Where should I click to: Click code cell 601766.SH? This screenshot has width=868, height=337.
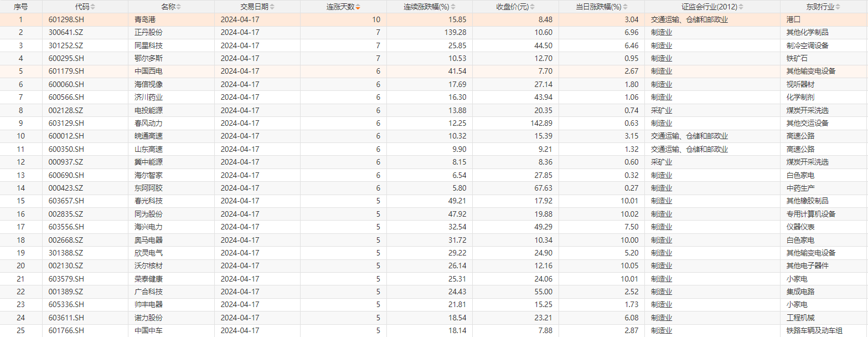click(x=85, y=331)
